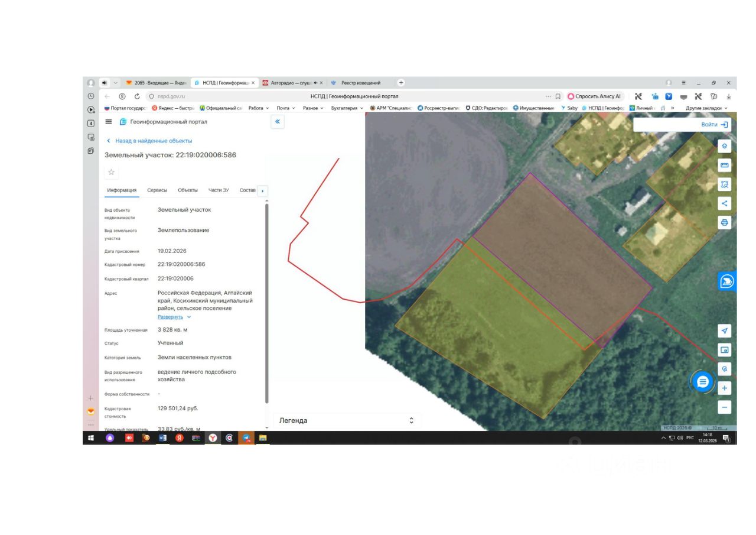This screenshot has width=756, height=535.
Task: Open the portal hamburger menu
Action: coord(109,122)
